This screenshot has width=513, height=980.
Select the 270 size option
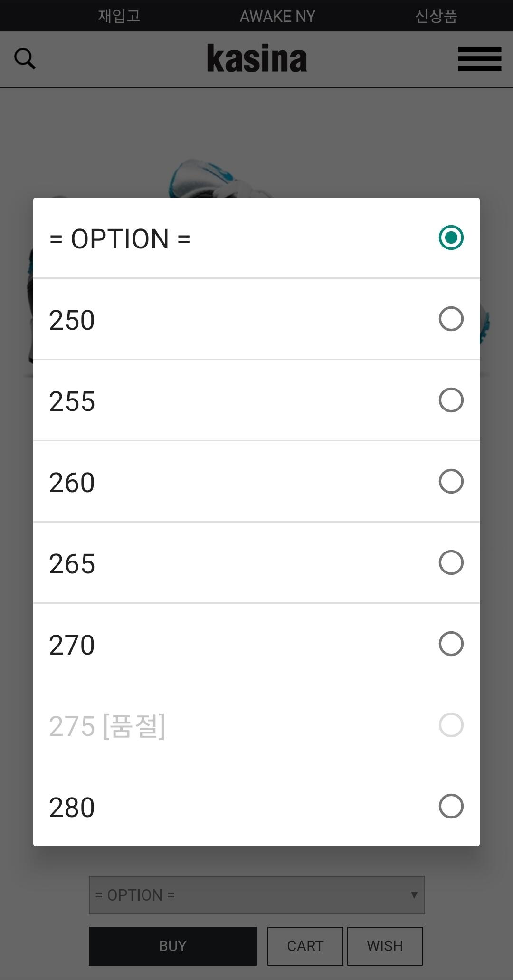pyautogui.click(x=256, y=644)
